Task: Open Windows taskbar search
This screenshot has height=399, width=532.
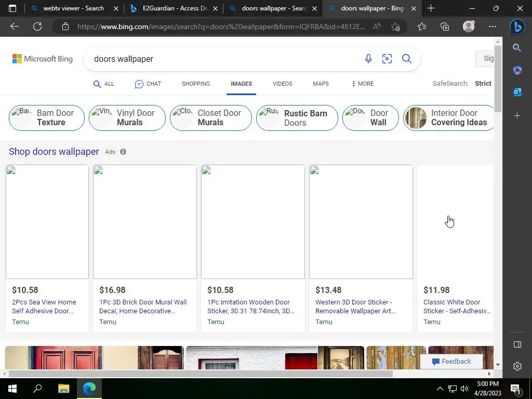Action: [37, 389]
